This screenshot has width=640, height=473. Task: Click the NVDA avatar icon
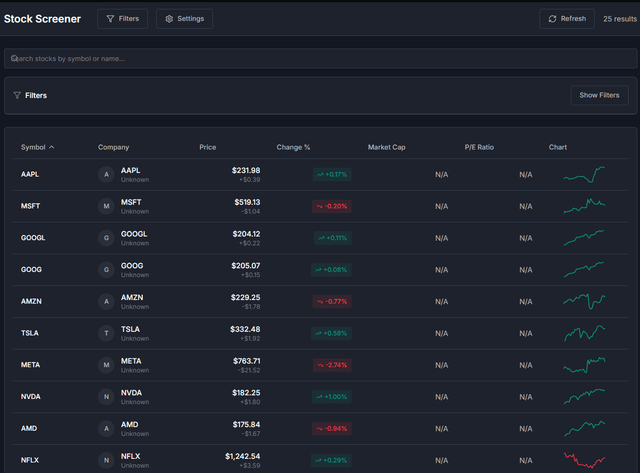[106, 397]
